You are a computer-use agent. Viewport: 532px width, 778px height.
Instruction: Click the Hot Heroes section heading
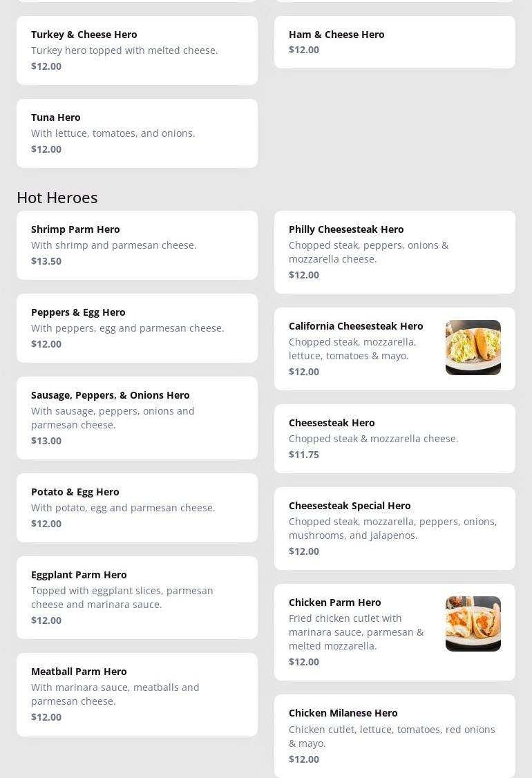(57, 198)
